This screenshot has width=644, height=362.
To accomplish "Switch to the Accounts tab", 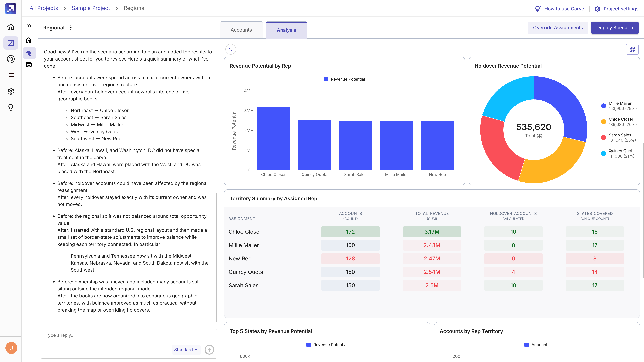I will point(241,30).
